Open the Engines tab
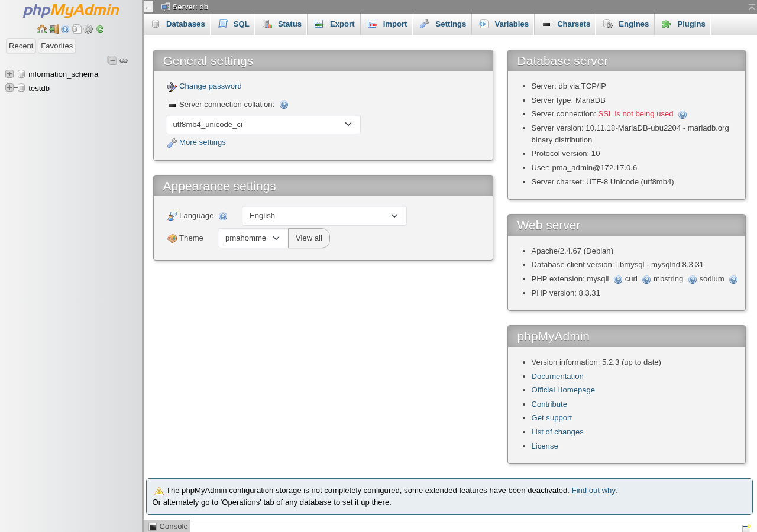Image resolution: width=757 pixels, height=532 pixels. [x=625, y=24]
